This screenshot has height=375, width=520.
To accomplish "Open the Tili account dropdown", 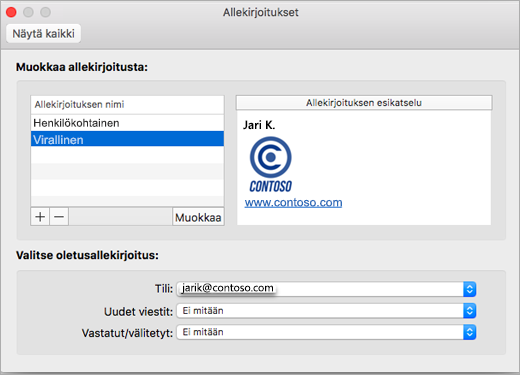I will tap(326, 289).
